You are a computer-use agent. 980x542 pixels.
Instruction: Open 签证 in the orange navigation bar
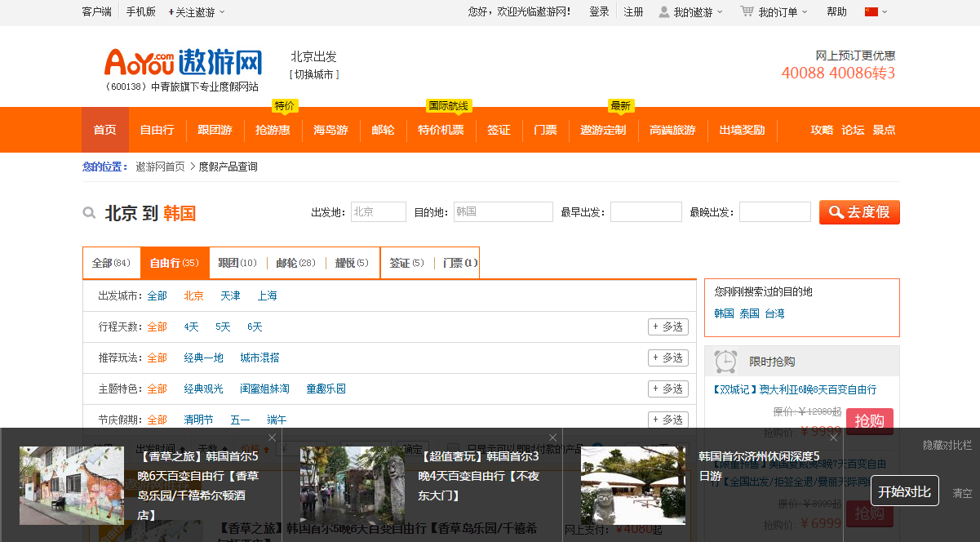pyautogui.click(x=499, y=130)
